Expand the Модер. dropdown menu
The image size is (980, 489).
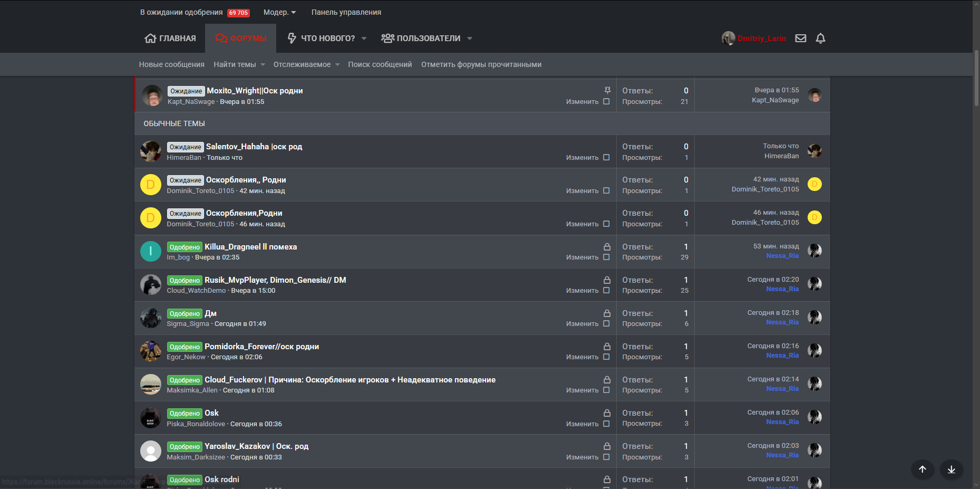[x=280, y=12]
